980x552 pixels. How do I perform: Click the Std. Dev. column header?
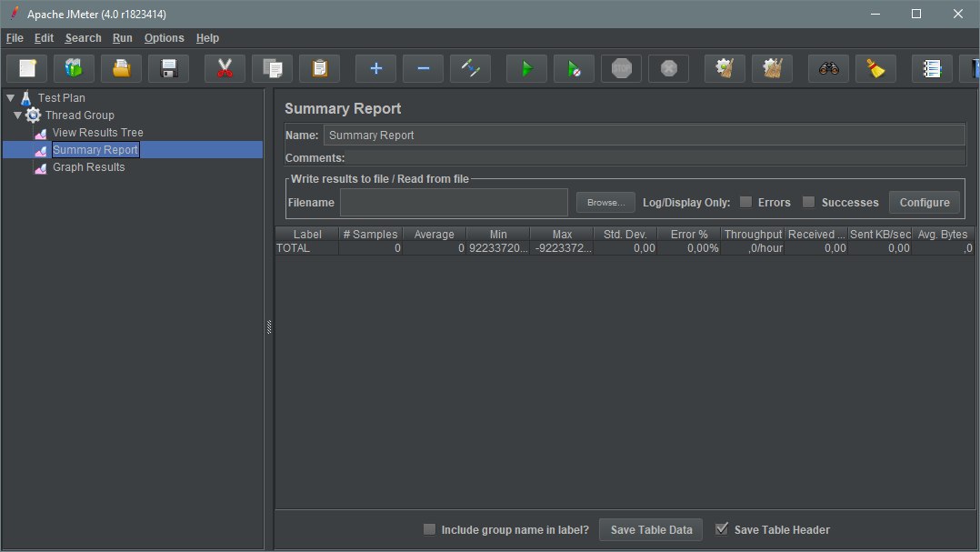pyautogui.click(x=625, y=234)
